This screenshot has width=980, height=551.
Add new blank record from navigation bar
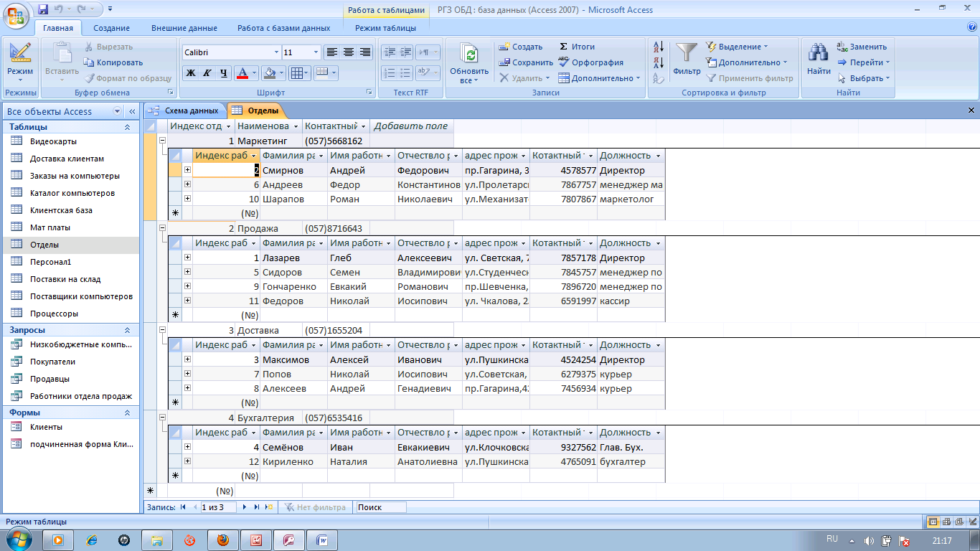click(x=269, y=507)
